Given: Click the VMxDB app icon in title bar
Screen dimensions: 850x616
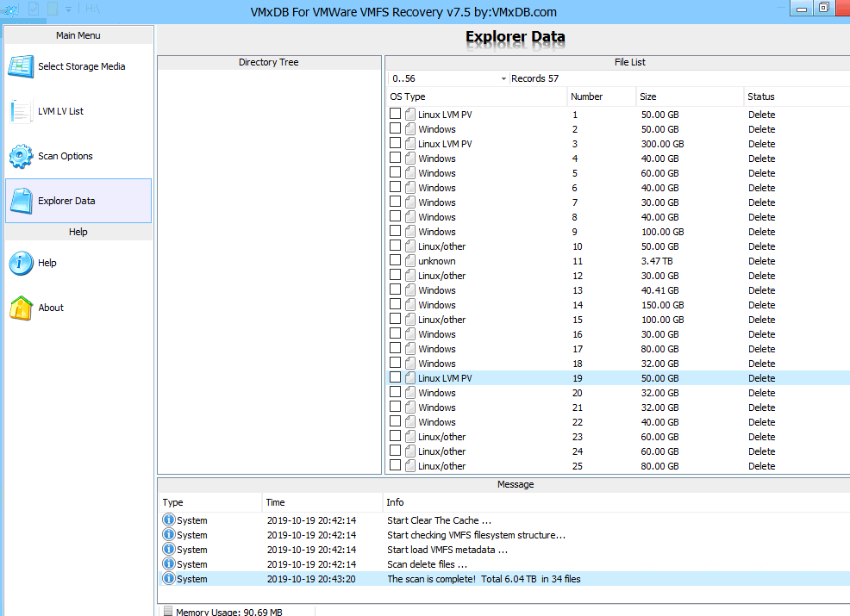Looking at the screenshot, I should [11, 9].
